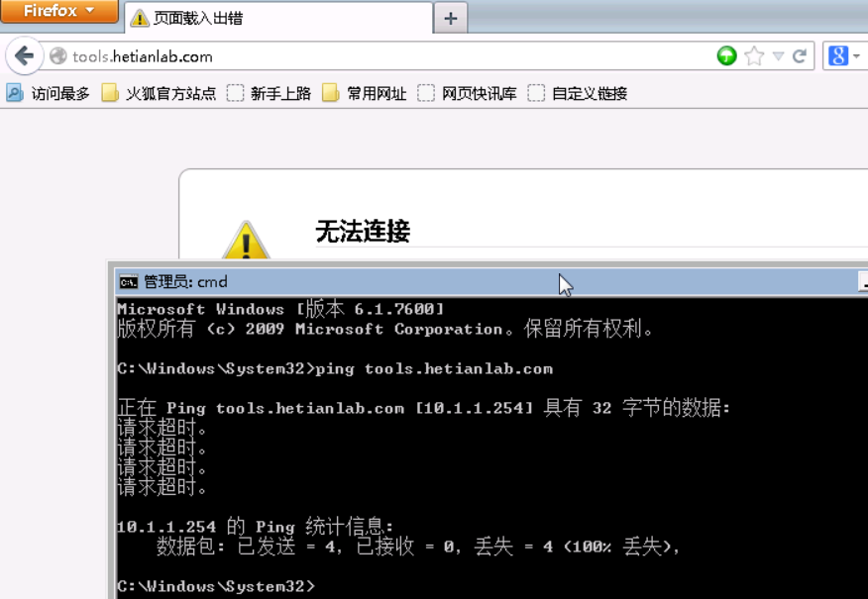Click the cmd window system icon
The height and width of the screenshot is (599, 868).
coord(129,282)
